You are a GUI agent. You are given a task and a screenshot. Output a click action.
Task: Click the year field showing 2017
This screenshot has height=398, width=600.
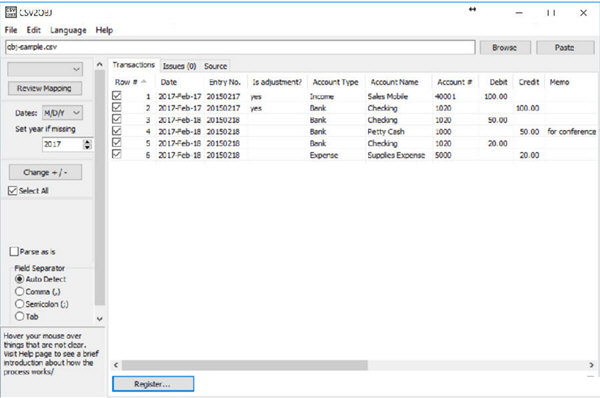[x=63, y=144]
